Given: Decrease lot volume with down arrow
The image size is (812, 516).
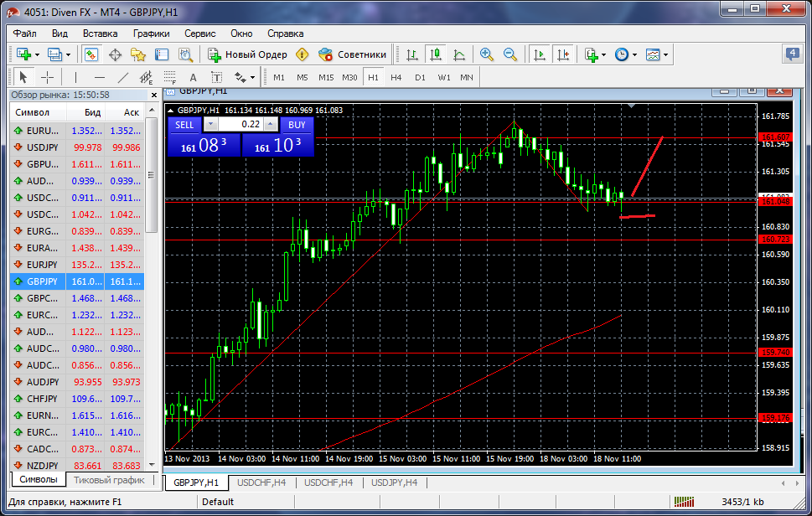Looking at the screenshot, I should (x=210, y=124).
